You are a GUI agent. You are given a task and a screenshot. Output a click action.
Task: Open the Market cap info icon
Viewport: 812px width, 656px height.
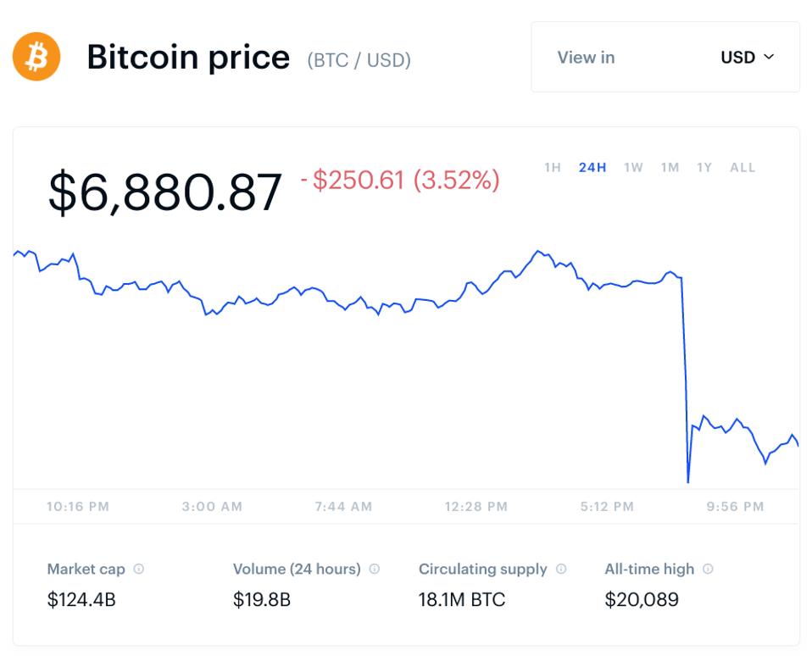coord(139,569)
